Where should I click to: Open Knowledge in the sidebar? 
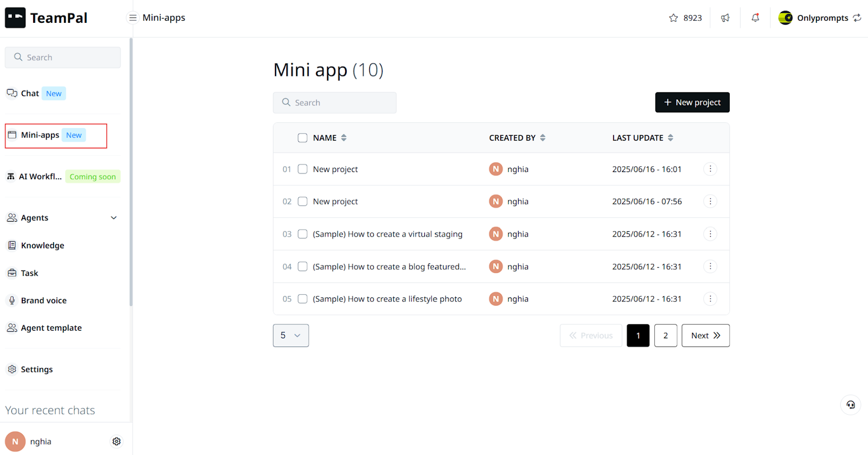(42, 245)
